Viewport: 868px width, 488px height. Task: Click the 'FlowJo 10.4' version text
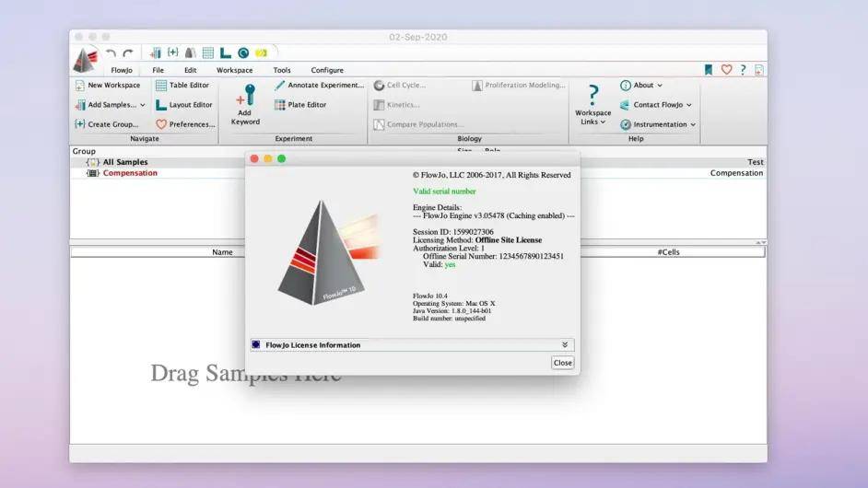[430, 296]
